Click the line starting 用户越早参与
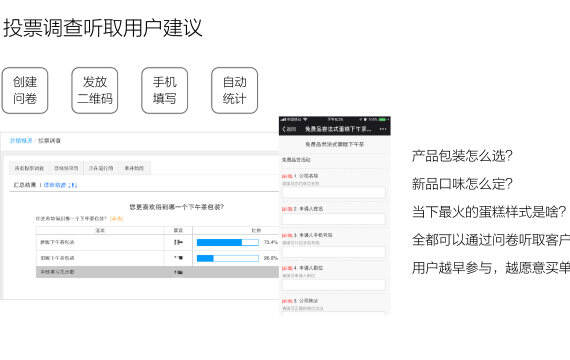570x360 pixels. click(x=491, y=268)
